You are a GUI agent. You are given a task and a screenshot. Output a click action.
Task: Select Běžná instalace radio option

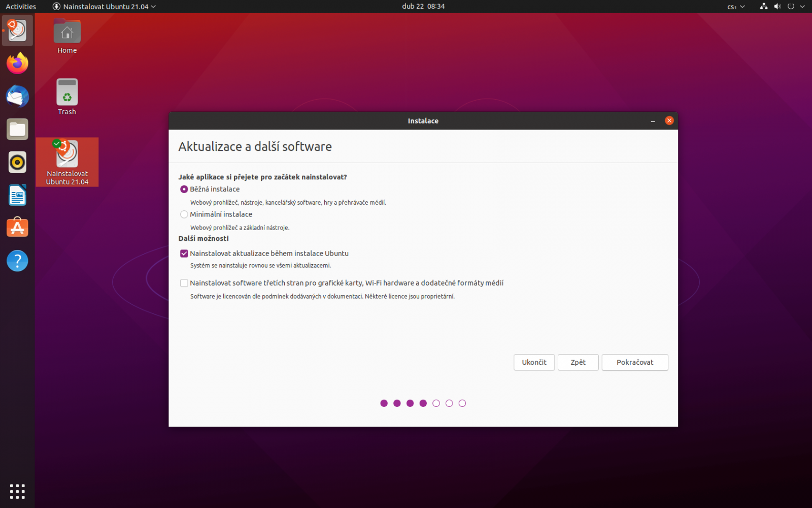(184, 189)
